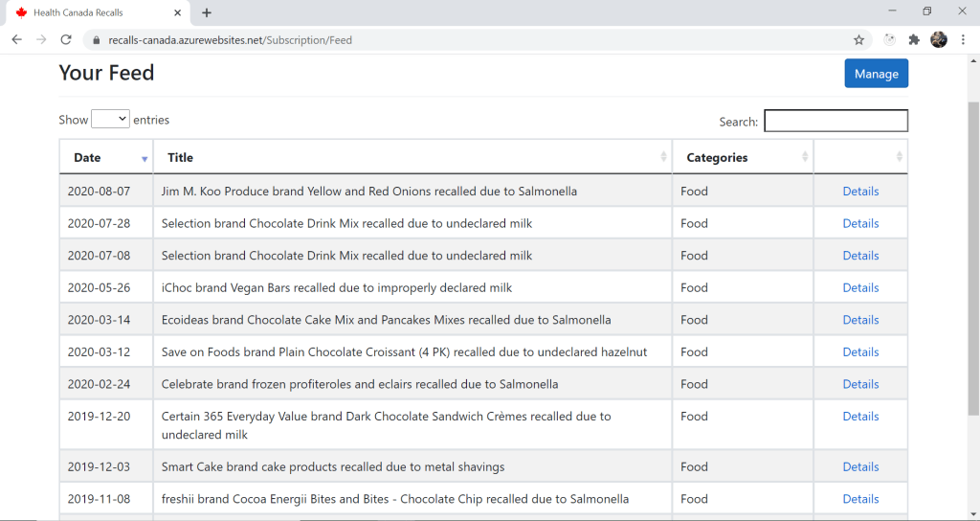980x521 pixels.
Task: Switch to Health Canada Recalls tab
Action: click(x=91, y=12)
